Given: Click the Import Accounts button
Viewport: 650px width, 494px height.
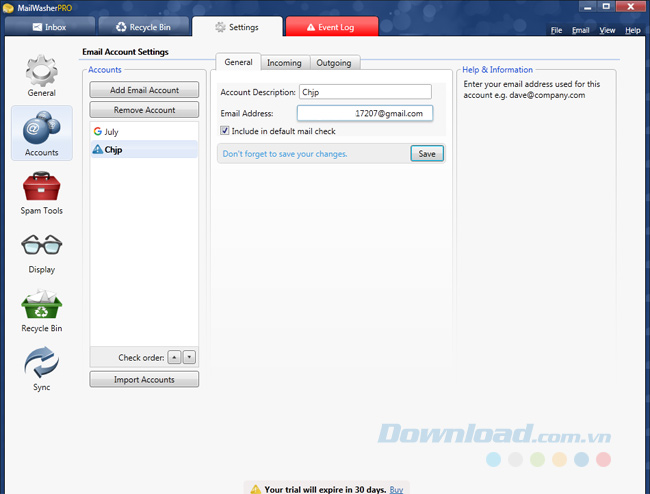Looking at the screenshot, I should point(144,379).
